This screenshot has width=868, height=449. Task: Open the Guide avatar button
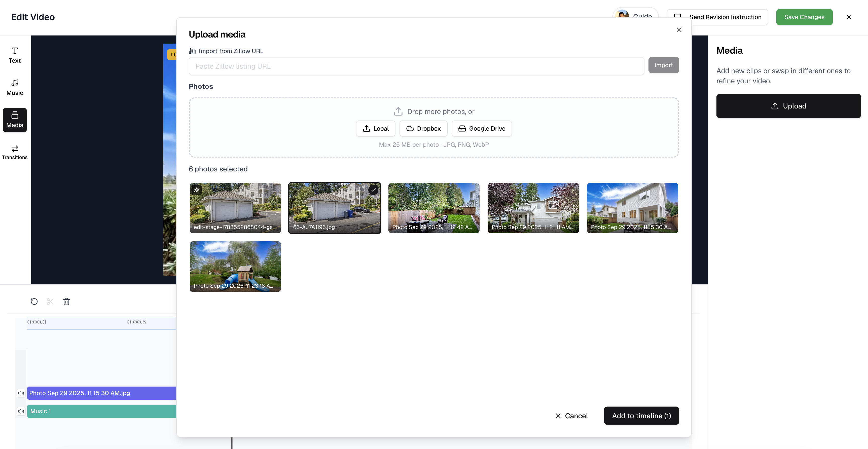pyautogui.click(x=635, y=14)
